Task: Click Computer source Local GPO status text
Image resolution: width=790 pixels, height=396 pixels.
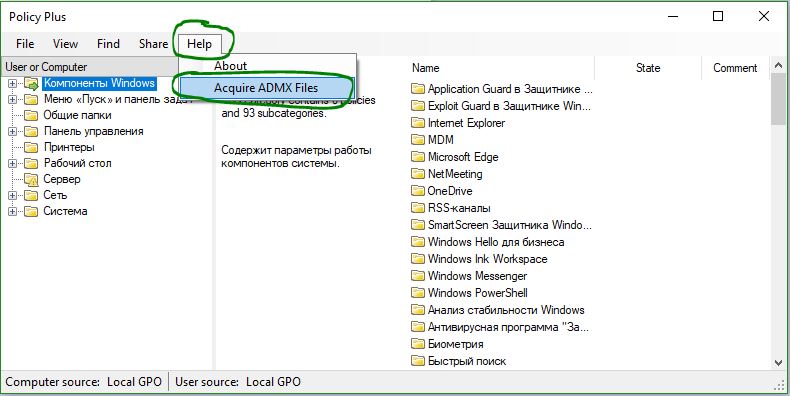Action: coord(84,382)
